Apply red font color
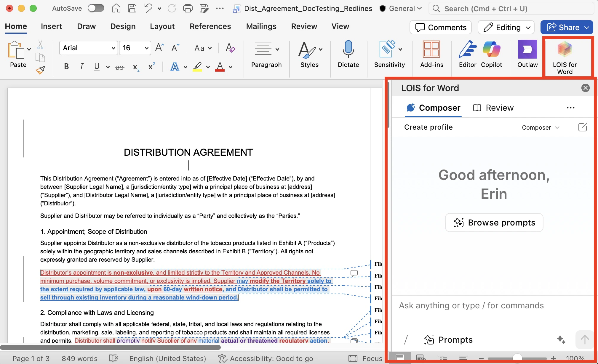The width and height of the screenshot is (598, 364). pos(220,67)
